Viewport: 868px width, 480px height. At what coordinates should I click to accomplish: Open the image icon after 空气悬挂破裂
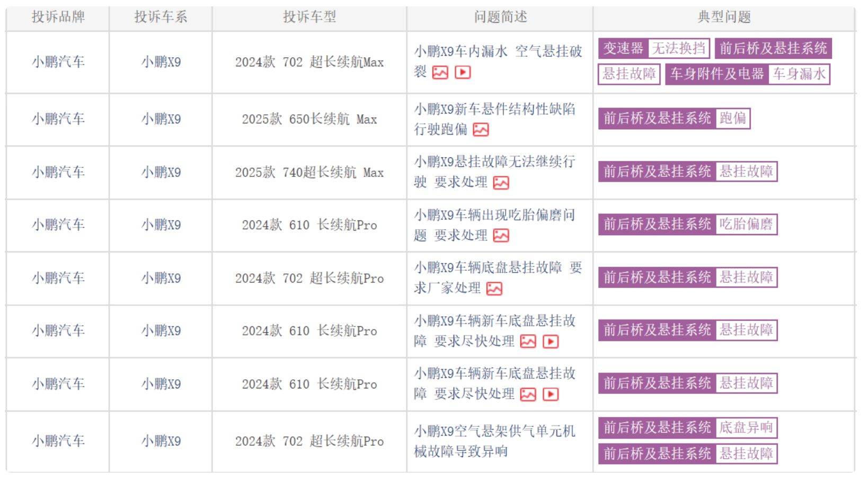coord(440,73)
